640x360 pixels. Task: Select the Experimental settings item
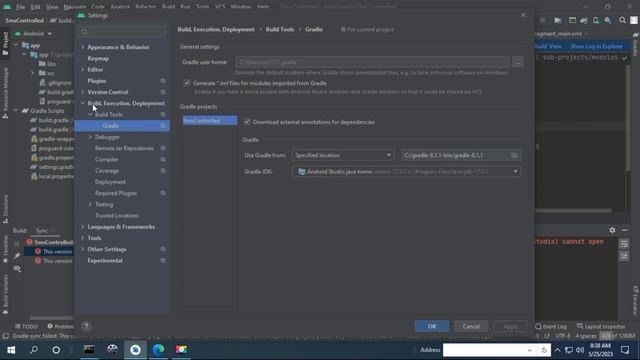(105, 260)
